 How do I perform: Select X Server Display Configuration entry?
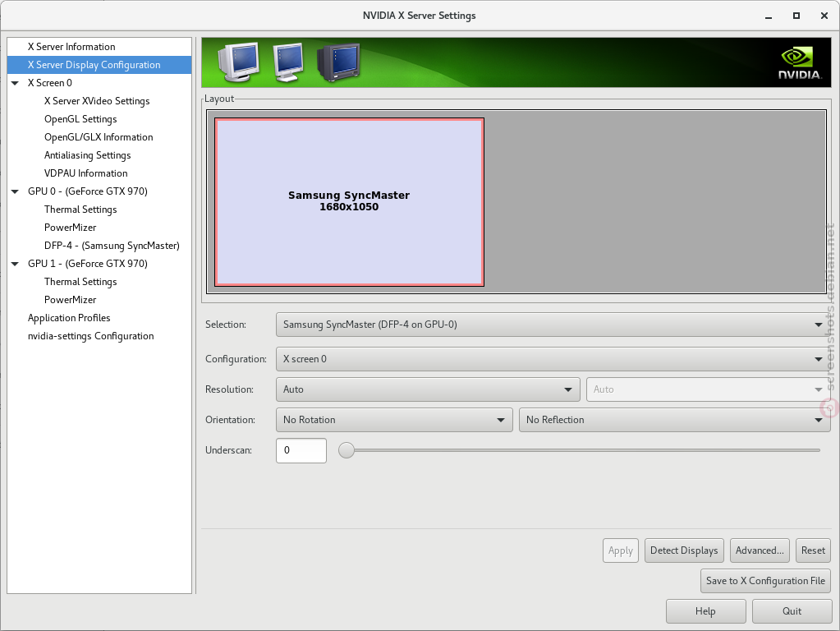click(x=99, y=65)
